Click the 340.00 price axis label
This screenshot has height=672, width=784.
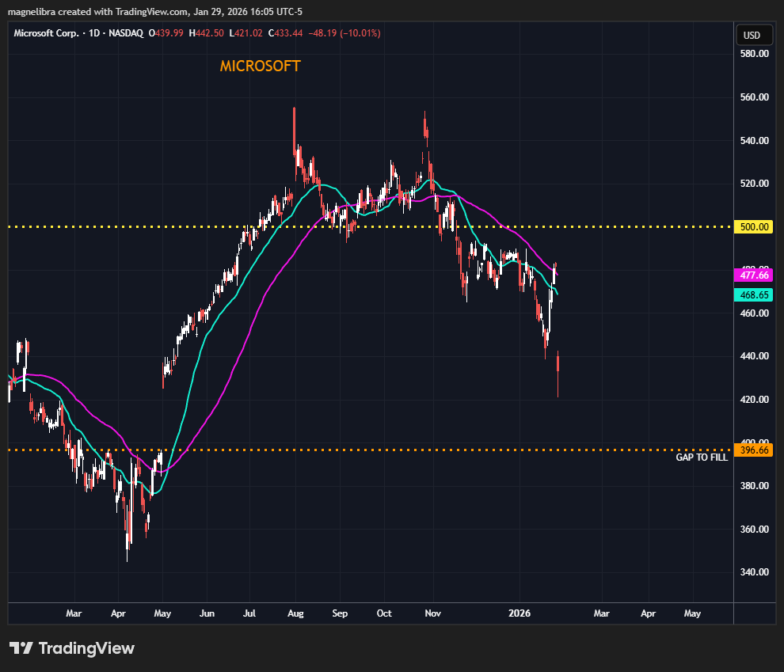click(754, 572)
